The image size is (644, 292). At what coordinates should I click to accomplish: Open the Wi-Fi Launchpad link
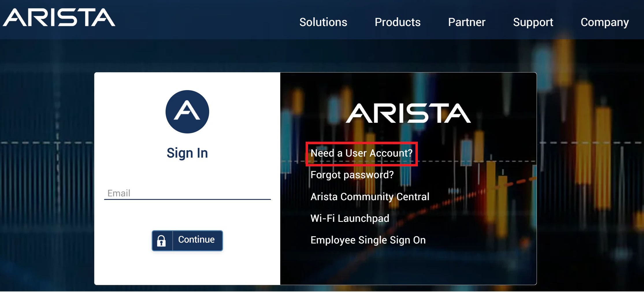tap(350, 218)
